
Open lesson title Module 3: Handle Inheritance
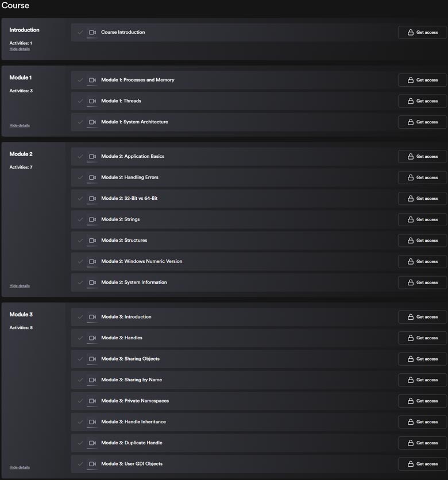point(133,422)
